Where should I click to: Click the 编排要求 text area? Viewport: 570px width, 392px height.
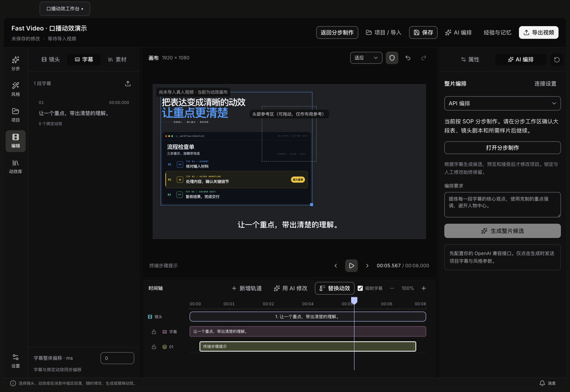[502, 204]
